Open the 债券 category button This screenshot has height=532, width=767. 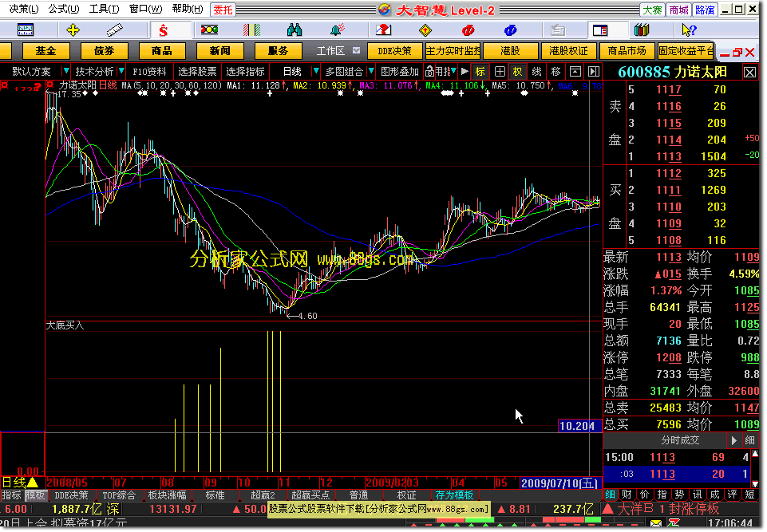105,51
